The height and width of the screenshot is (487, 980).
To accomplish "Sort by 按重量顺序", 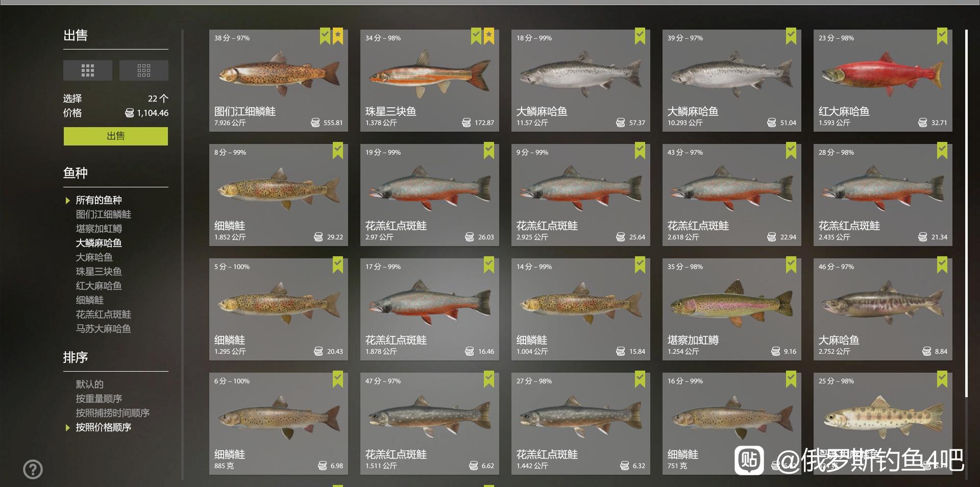I will pyautogui.click(x=99, y=399).
